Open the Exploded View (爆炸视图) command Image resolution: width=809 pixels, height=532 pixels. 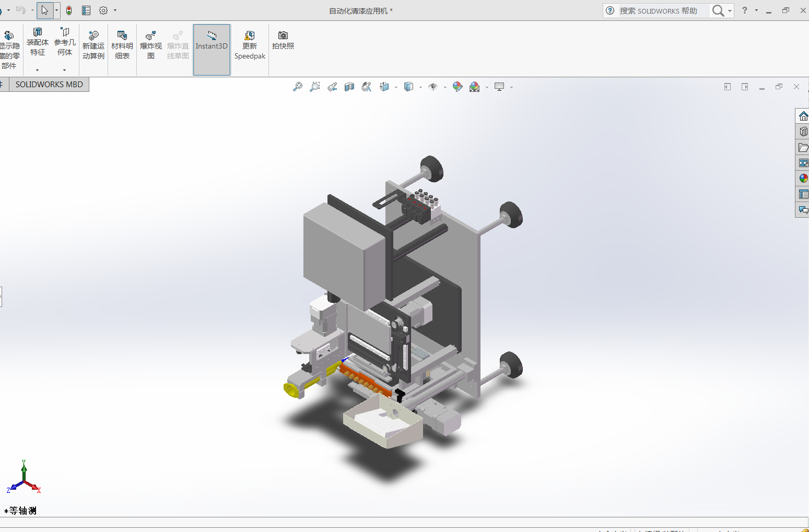150,46
